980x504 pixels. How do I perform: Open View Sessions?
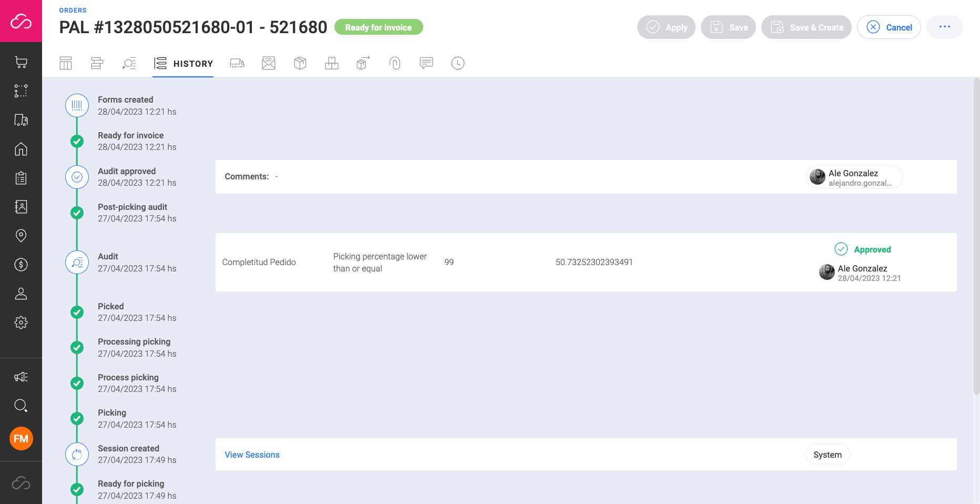point(252,455)
